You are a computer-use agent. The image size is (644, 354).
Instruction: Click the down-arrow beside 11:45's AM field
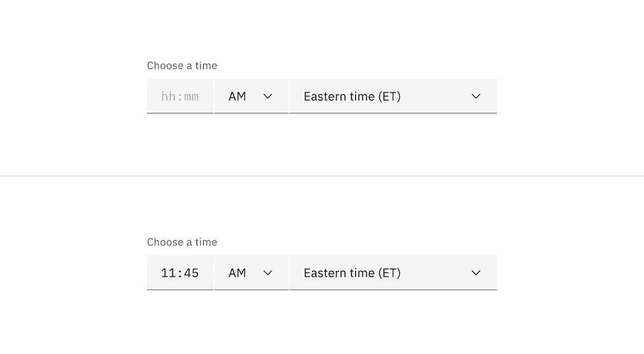tap(268, 272)
